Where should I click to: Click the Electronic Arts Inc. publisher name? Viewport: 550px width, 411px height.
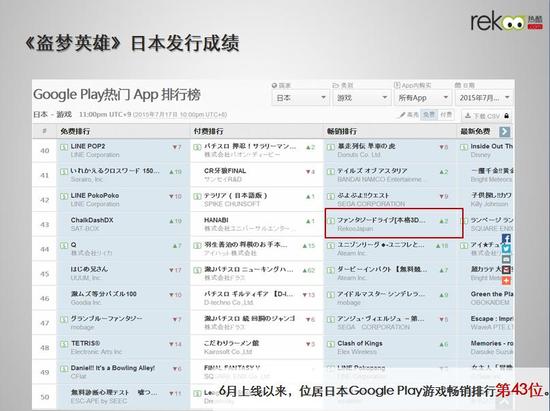[96, 352]
